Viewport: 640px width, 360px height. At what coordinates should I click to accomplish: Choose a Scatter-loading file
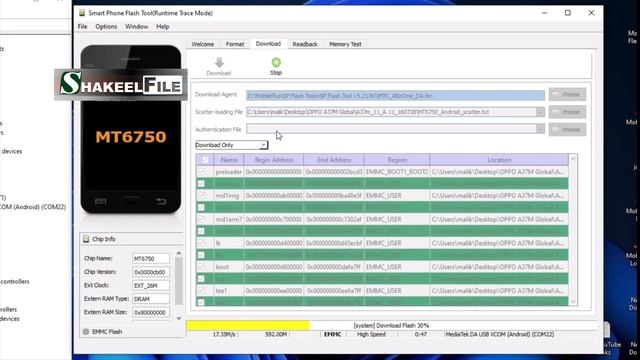pos(567,112)
